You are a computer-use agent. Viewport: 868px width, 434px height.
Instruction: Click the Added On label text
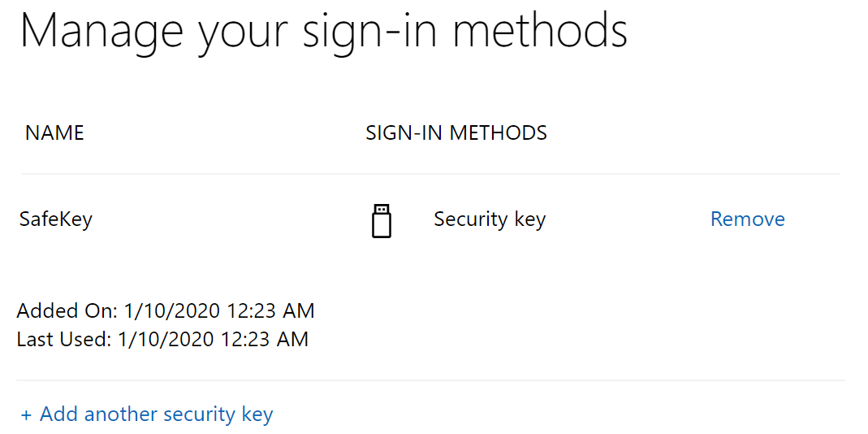coord(67,310)
